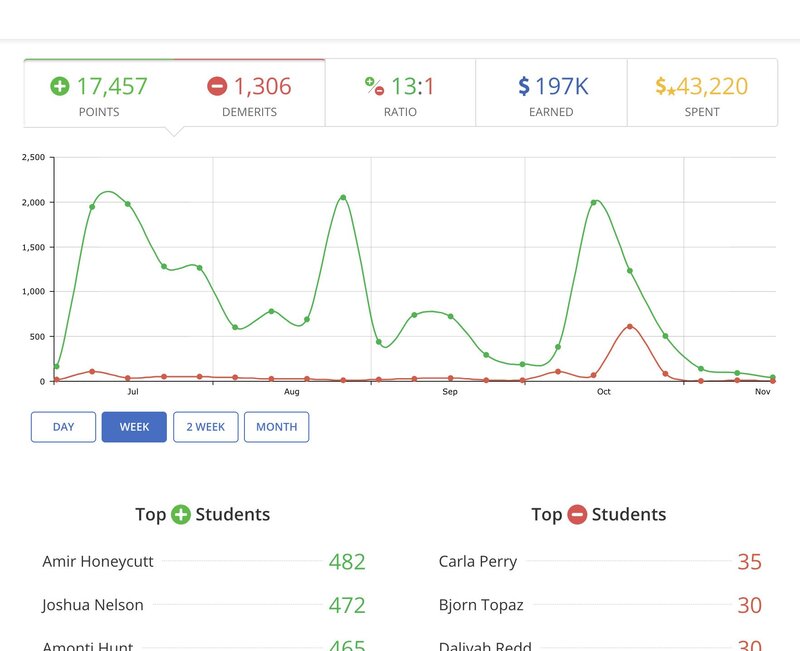Open the 17,457 Points summary panel

[x=95, y=94]
